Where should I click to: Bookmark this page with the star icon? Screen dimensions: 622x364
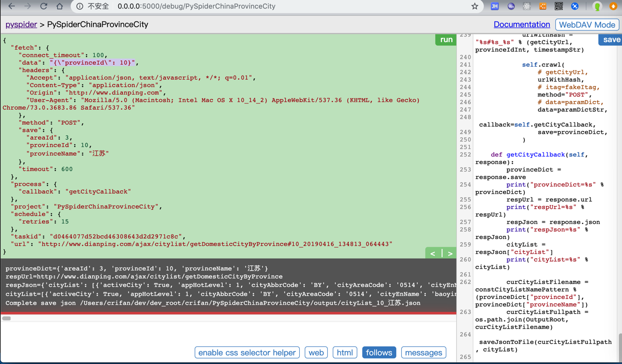(x=474, y=6)
